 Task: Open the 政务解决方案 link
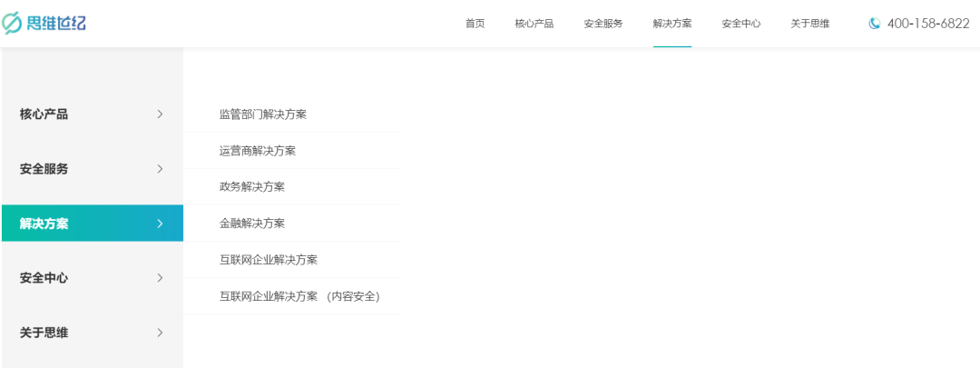pyautogui.click(x=252, y=186)
